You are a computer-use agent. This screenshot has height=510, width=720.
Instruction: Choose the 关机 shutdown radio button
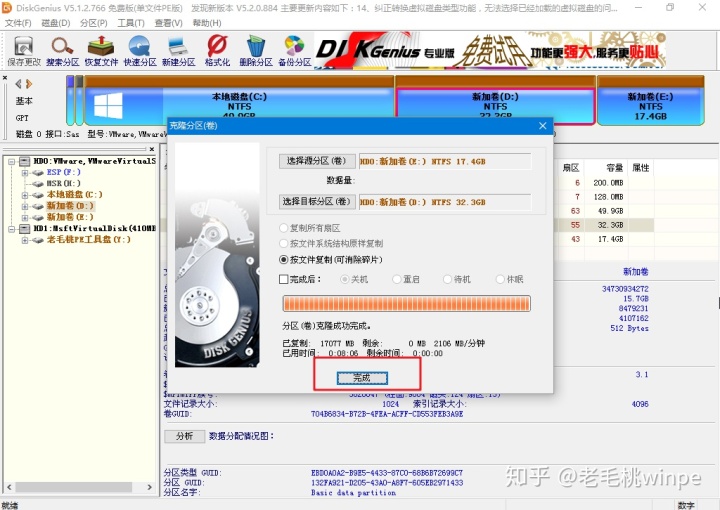[x=344, y=279]
